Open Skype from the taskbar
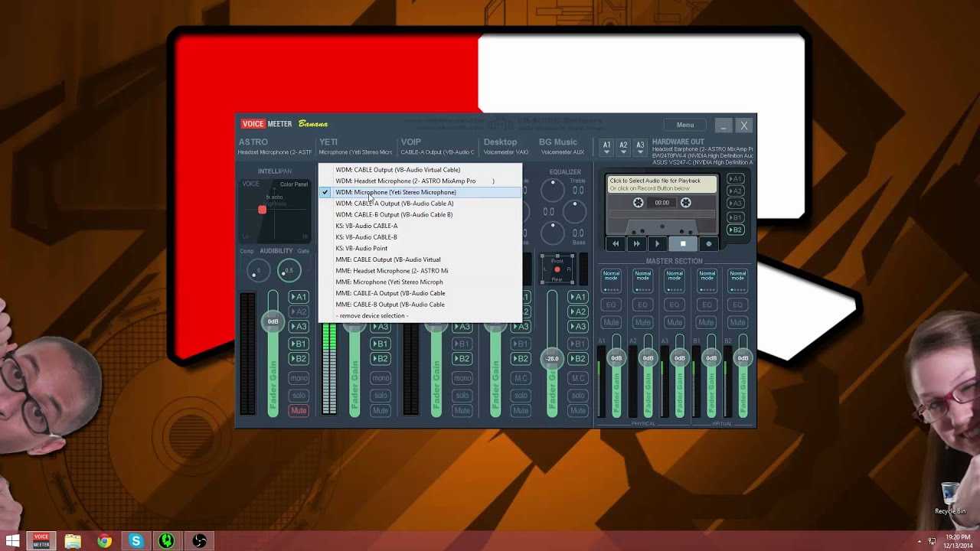Image resolution: width=980 pixels, height=551 pixels. pos(136,541)
